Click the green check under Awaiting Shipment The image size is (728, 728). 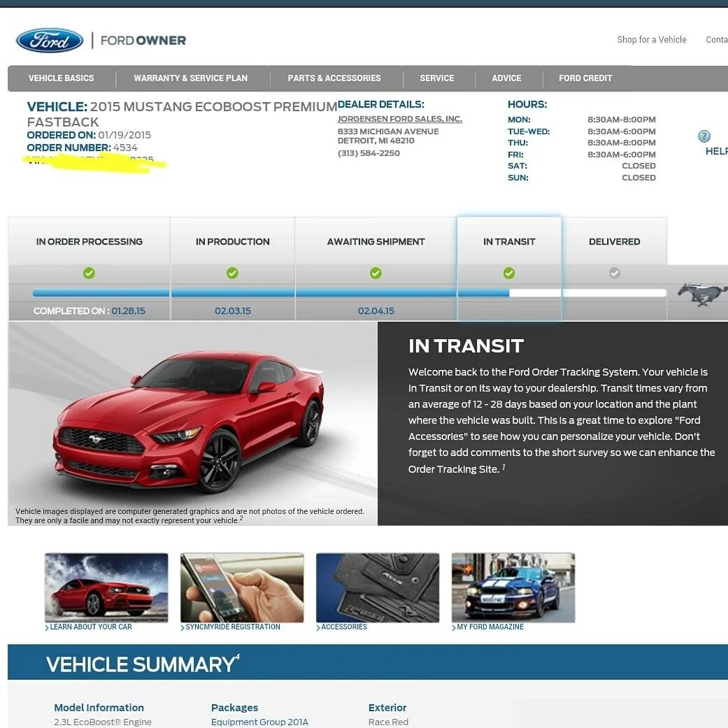pyautogui.click(x=376, y=273)
